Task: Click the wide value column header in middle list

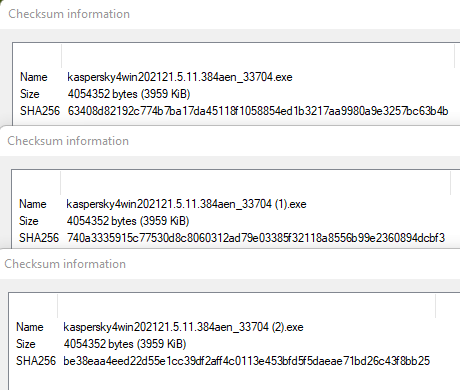Action: 255,183
